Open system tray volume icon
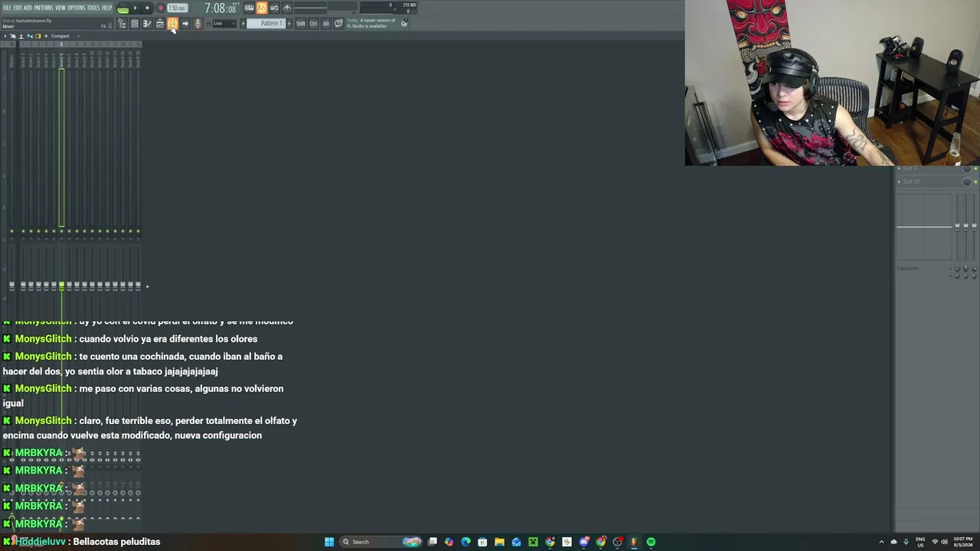This screenshot has height=551, width=980. point(944,542)
